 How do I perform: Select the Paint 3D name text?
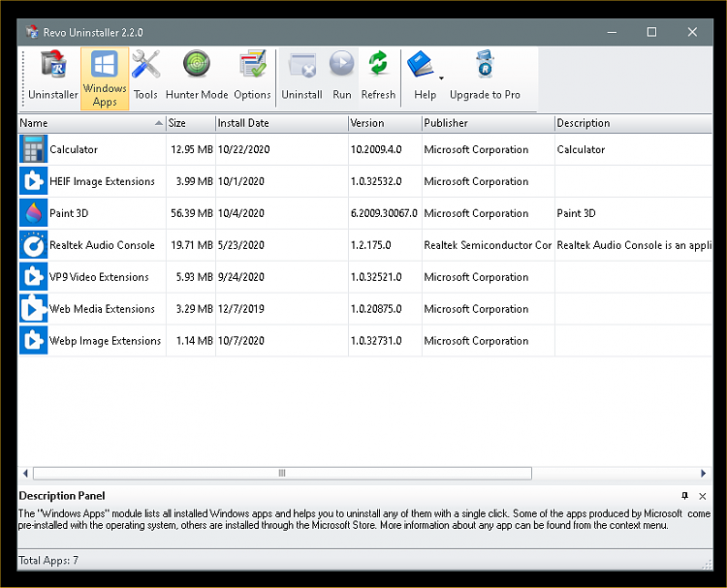pos(69,214)
